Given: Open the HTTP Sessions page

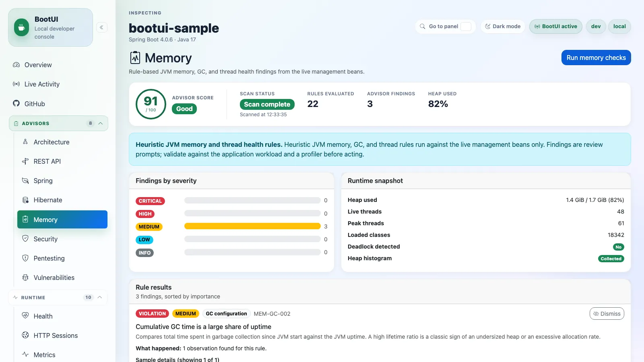Looking at the screenshot, I should (62, 335).
